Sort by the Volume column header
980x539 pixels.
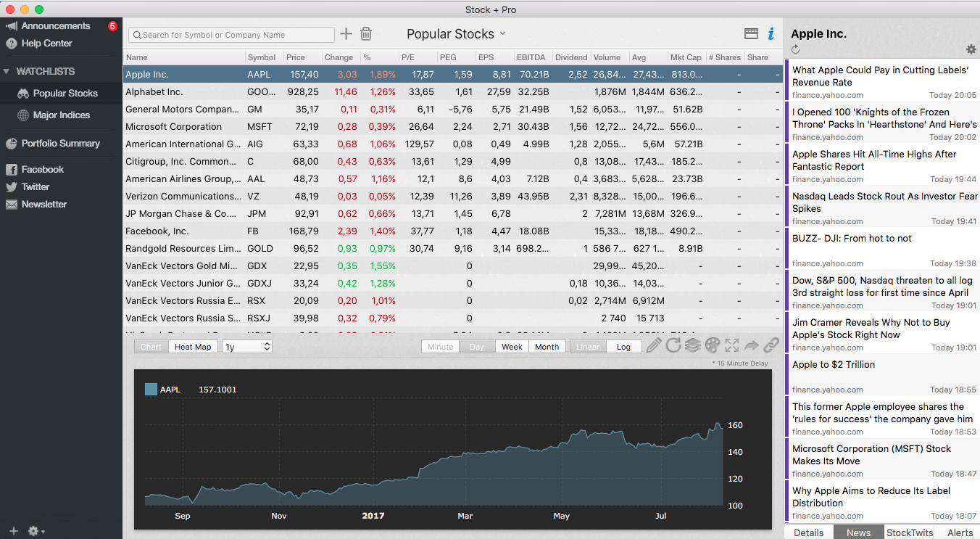coord(609,57)
